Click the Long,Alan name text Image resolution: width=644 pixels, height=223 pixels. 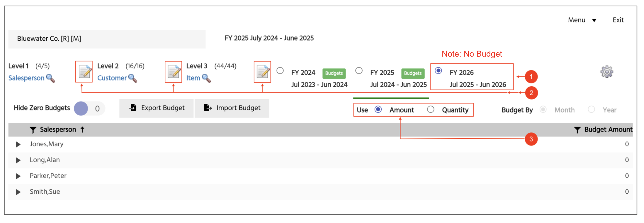(x=45, y=160)
